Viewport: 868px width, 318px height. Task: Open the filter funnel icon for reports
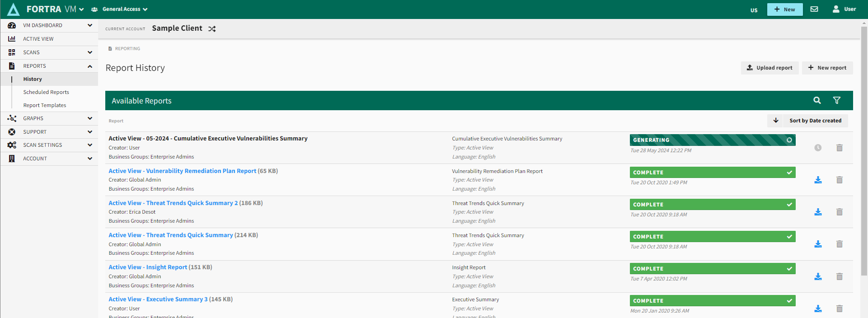pyautogui.click(x=836, y=100)
